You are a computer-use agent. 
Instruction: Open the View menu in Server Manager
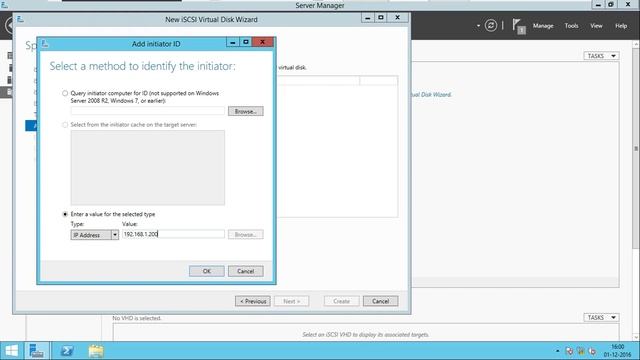[596, 26]
